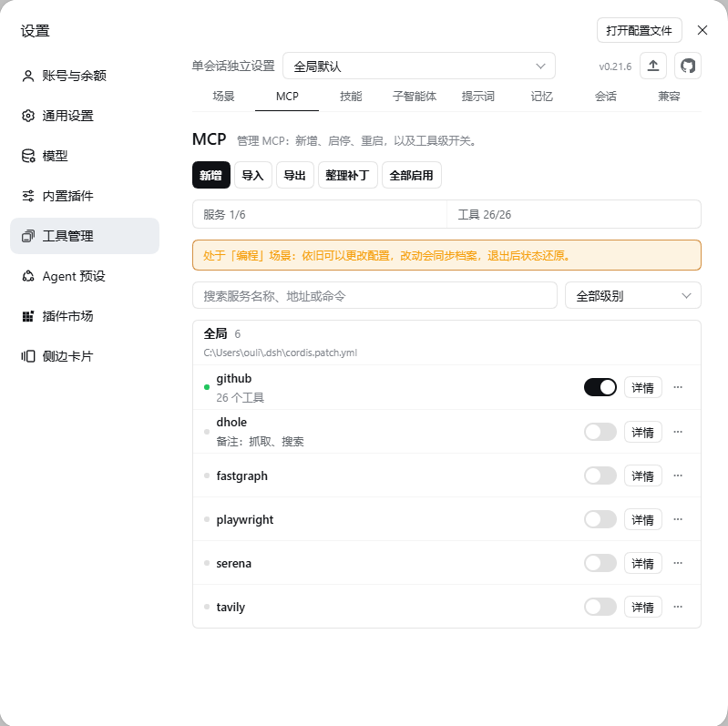Click the upload arrow icon beside the version
The image size is (728, 726).
pos(653,66)
